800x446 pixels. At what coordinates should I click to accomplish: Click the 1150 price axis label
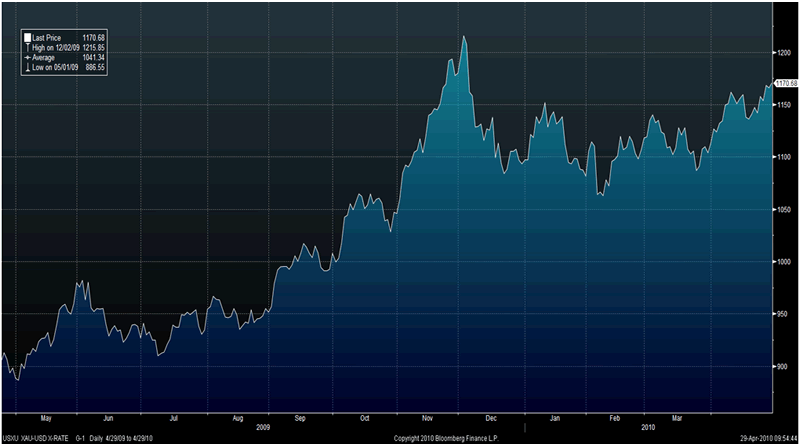pos(784,105)
